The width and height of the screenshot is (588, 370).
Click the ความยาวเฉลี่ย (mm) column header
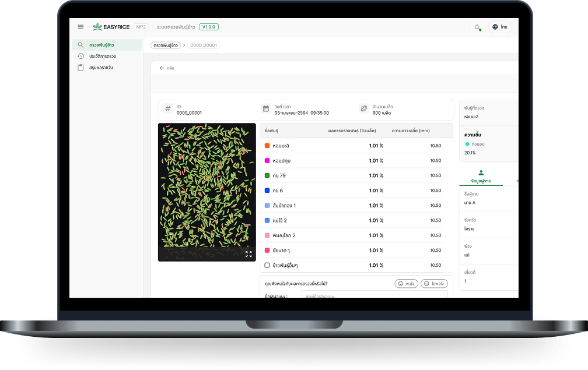point(411,131)
